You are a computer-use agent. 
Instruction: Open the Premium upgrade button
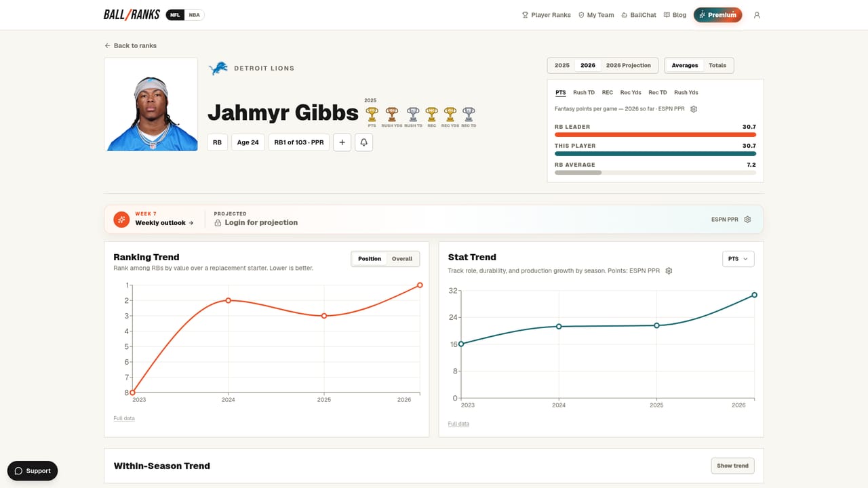pos(717,15)
